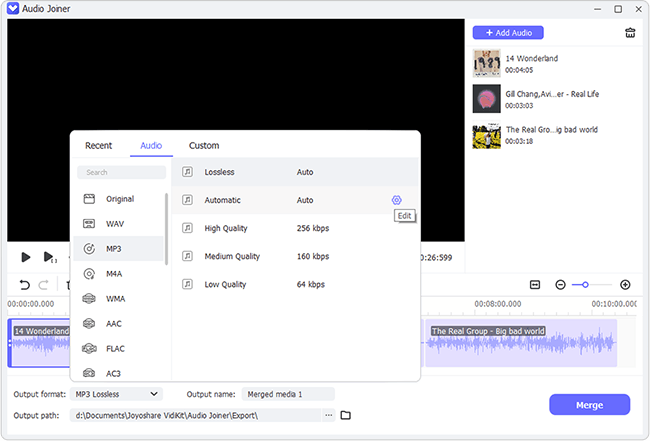Select the Original format
The image size is (650, 441).
coord(120,199)
